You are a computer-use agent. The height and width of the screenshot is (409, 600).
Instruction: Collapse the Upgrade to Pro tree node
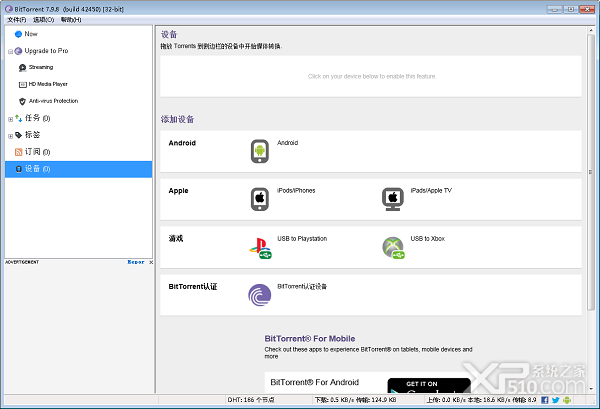click(x=10, y=51)
